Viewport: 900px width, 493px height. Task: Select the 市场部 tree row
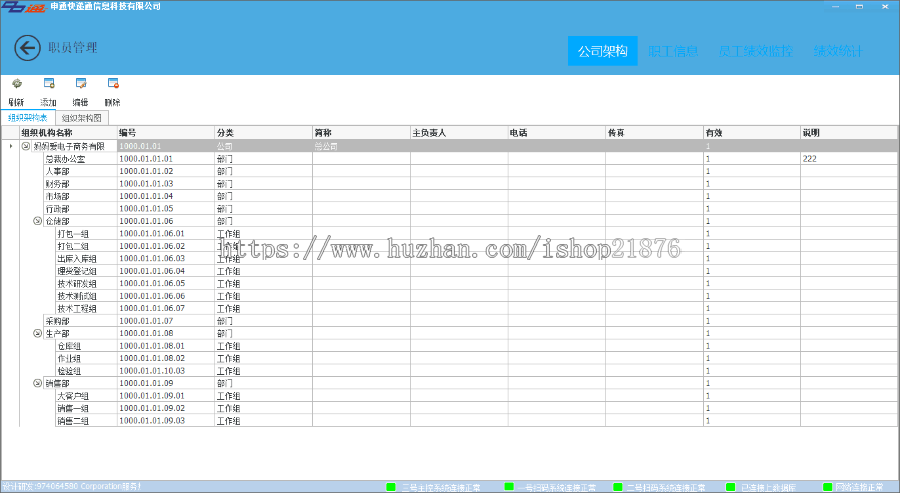[x=57, y=196]
